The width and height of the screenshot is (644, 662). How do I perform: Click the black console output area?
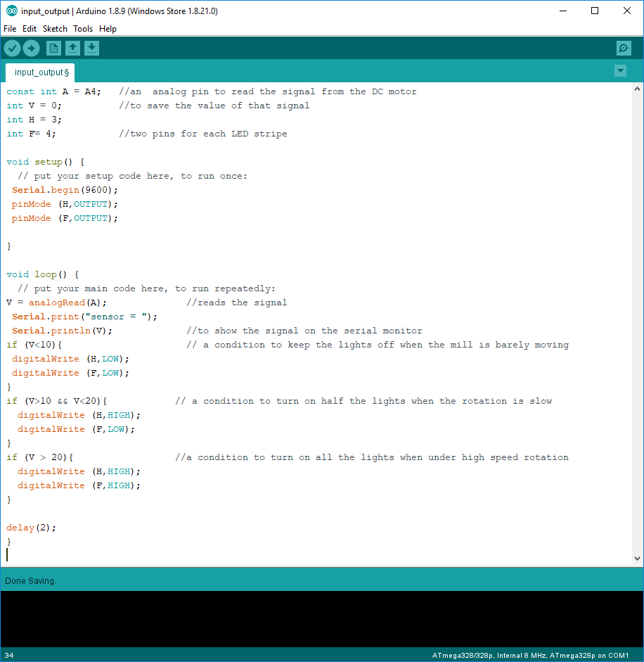tap(322, 619)
